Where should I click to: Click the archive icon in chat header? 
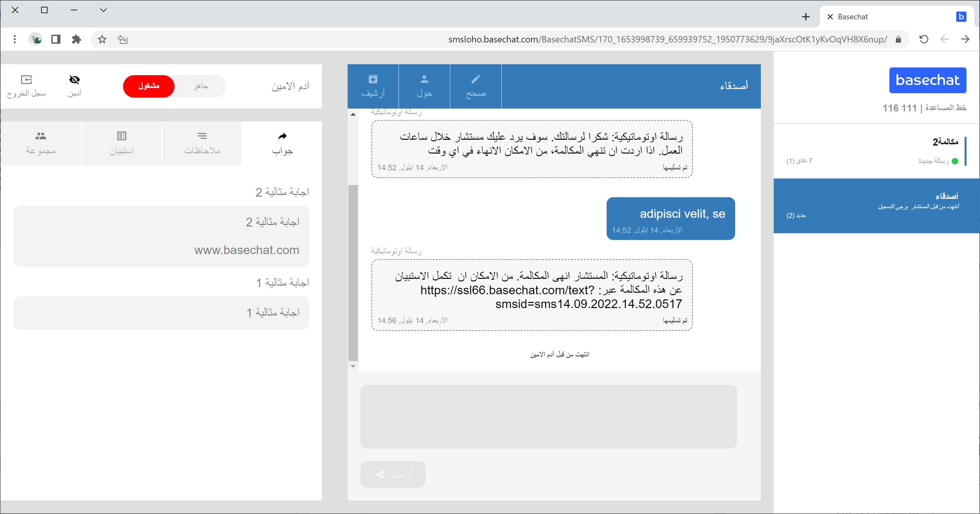pos(373,79)
